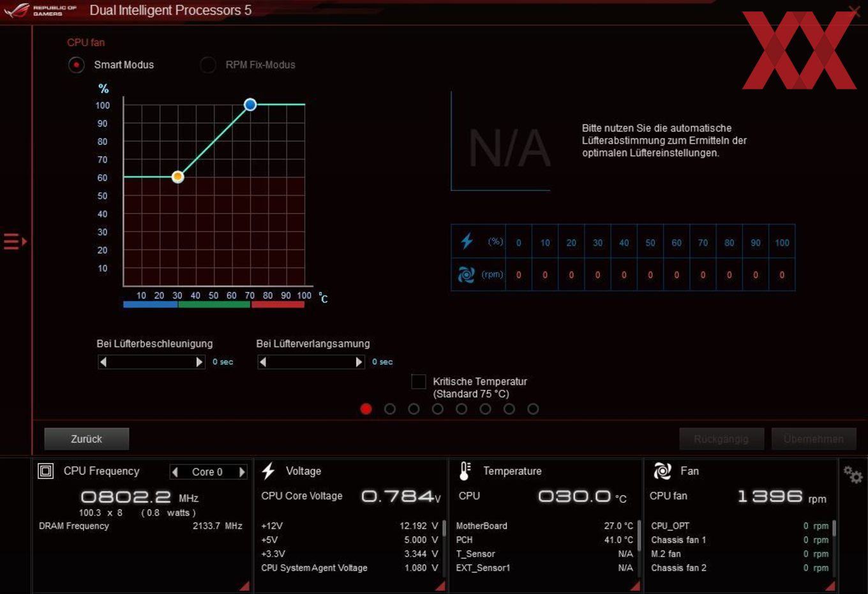Expand CPU Frequency panel corner triangle
868x594 pixels.
tap(245, 586)
